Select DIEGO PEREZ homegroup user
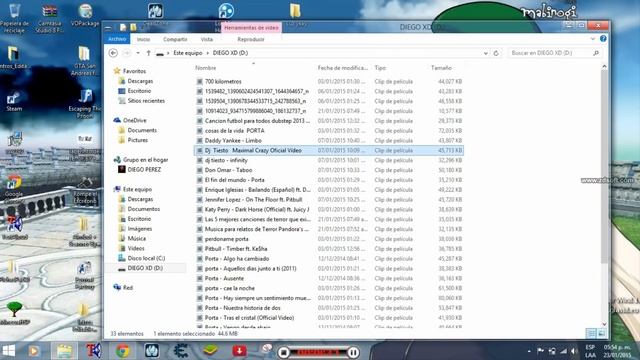The image size is (640, 360). click(x=144, y=169)
